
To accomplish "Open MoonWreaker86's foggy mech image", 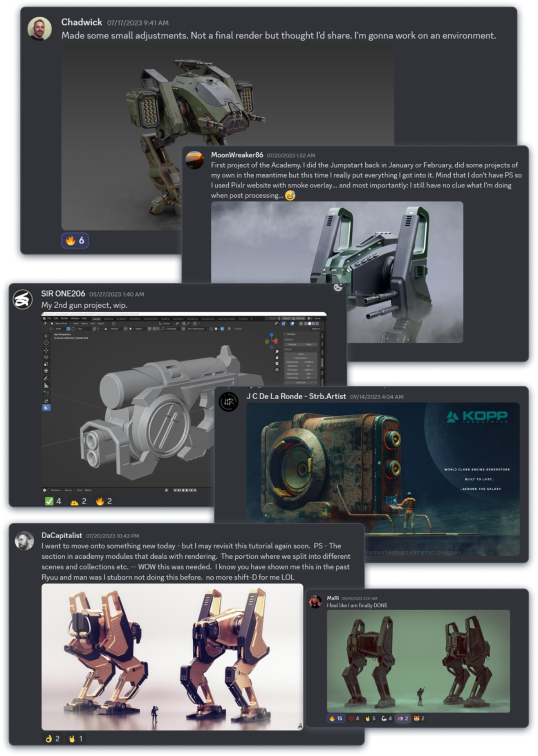I will [x=337, y=272].
